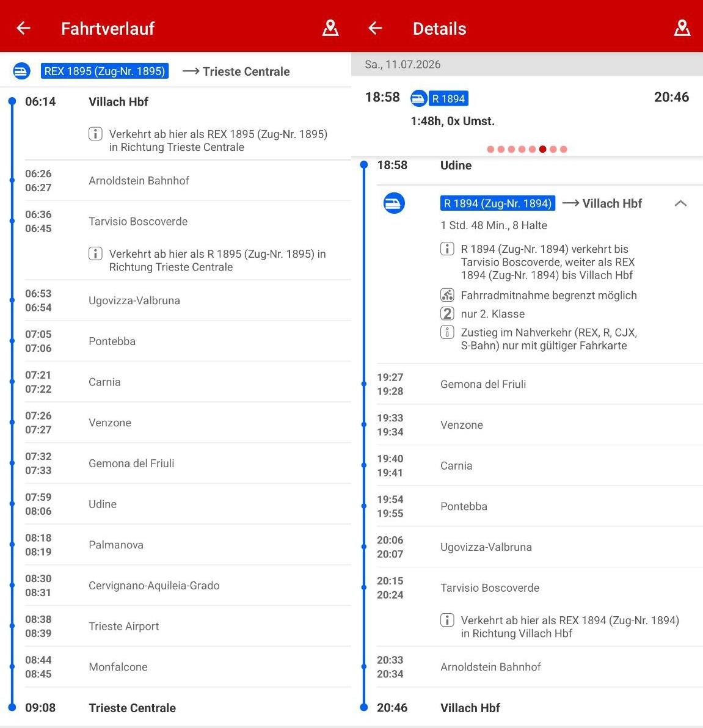The image size is (703, 728).
Task: Tap bicycle icon for Fahrradmitnahme info
Action: [x=447, y=296]
